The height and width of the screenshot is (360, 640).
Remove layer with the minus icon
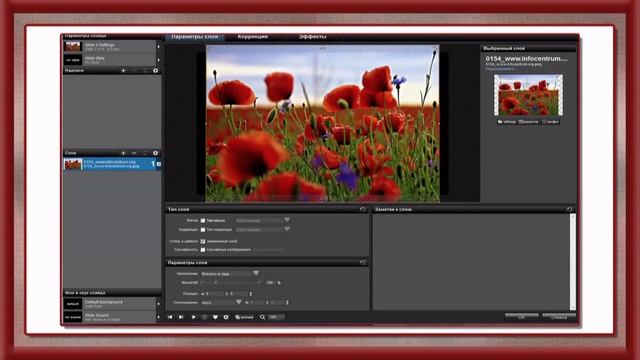(x=134, y=153)
